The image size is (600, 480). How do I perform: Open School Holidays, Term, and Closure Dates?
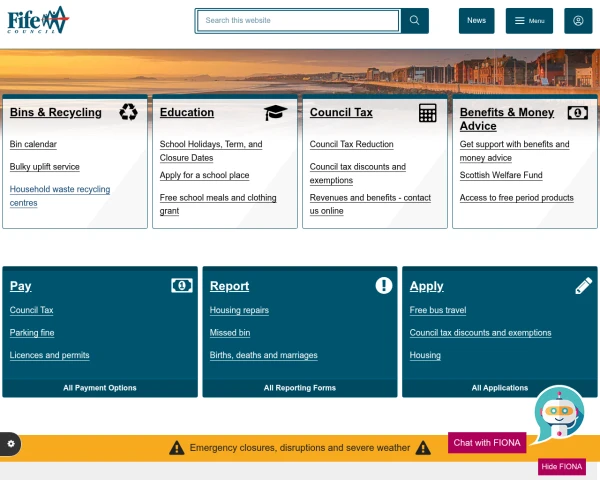pos(211,151)
